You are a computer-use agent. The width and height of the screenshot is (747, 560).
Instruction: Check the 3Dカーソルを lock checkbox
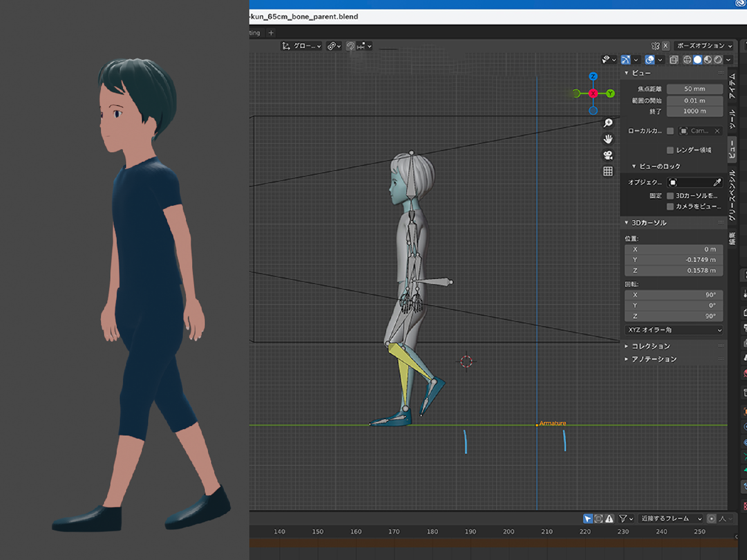(x=670, y=196)
